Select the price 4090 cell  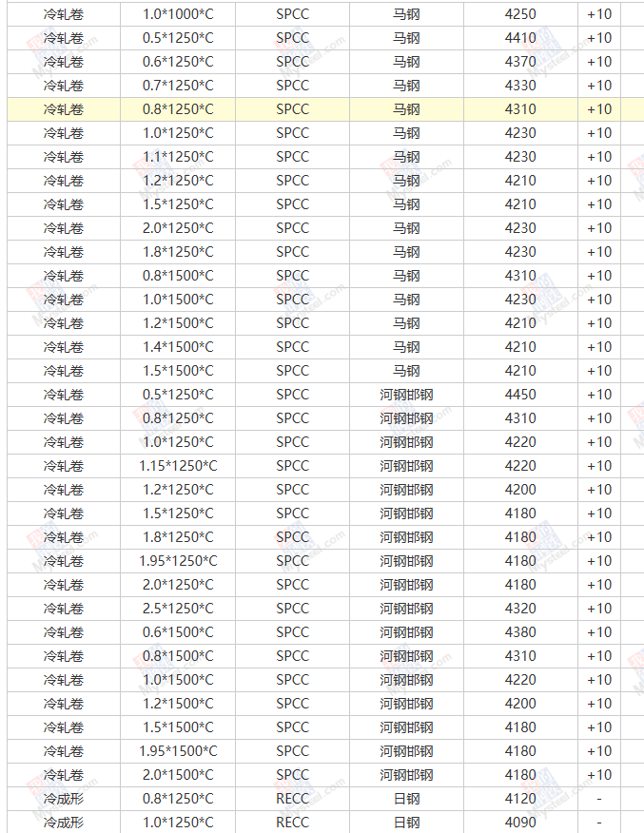point(520,823)
